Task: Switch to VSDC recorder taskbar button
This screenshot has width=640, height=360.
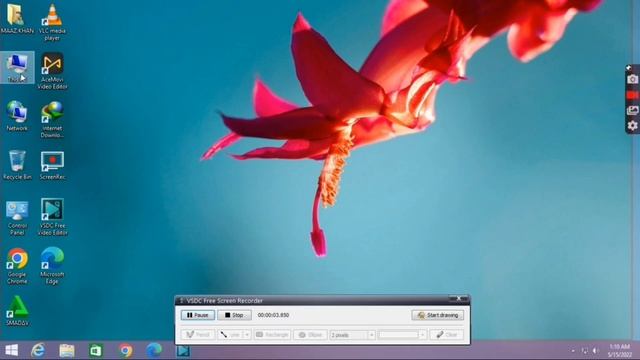Action: click(183, 350)
